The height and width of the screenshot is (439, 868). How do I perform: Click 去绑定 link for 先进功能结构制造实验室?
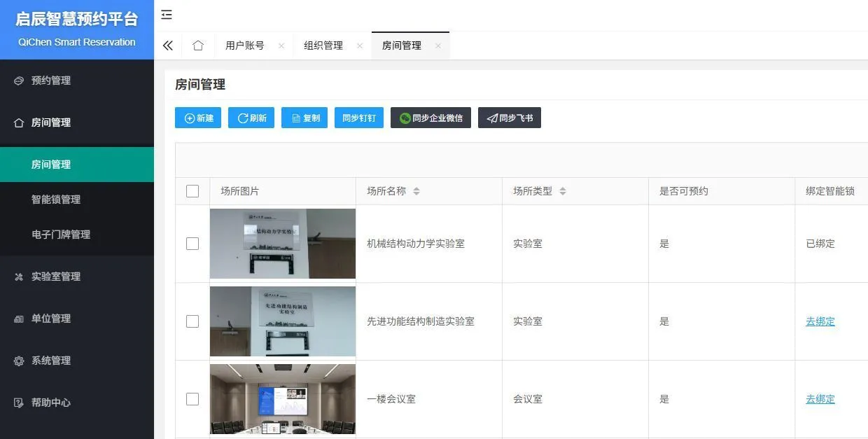(820, 321)
